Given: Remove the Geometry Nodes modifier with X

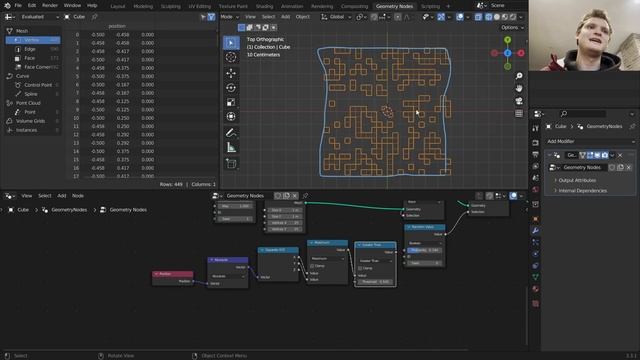Looking at the screenshot, I should coord(620,155).
